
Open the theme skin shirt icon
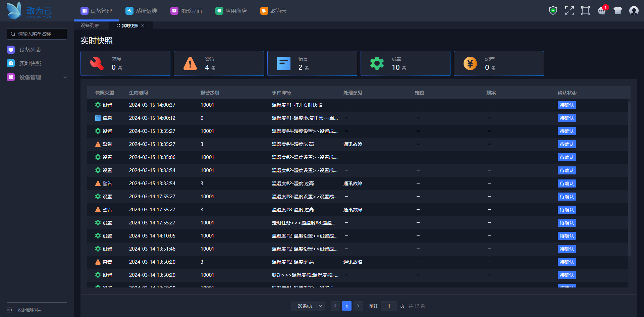tap(618, 11)
